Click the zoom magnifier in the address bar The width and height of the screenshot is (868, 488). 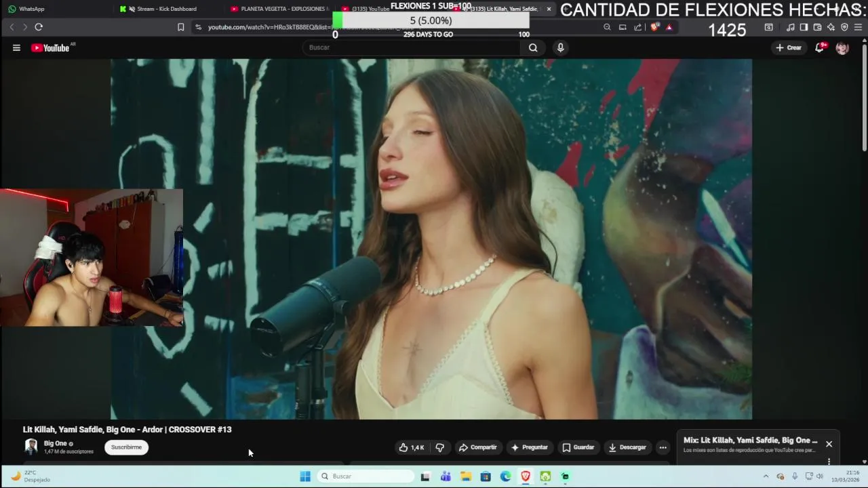pos(607,27)
